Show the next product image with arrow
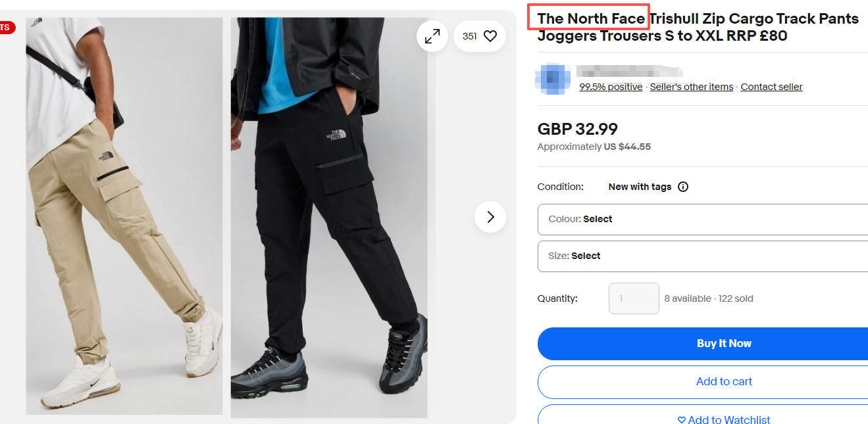 [490, 217]
